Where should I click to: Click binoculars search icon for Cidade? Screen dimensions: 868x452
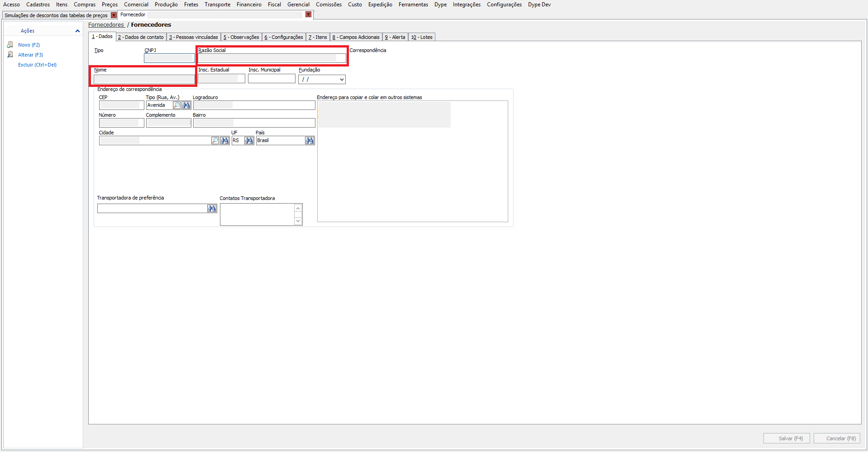tap(224, 141)
